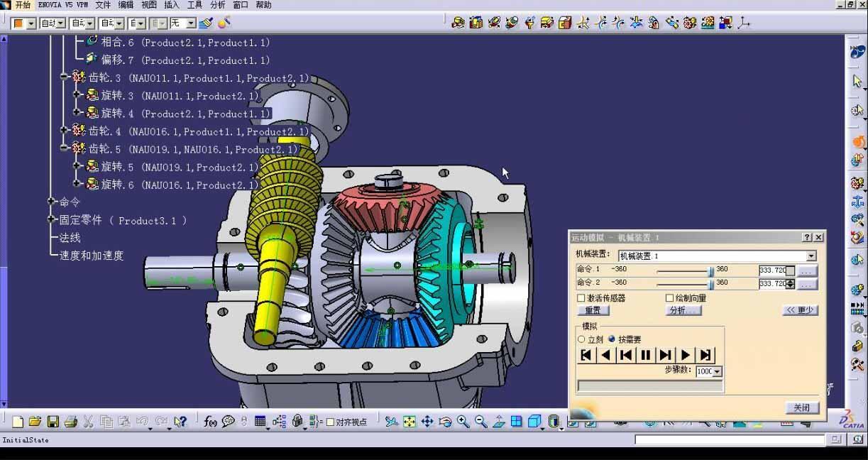Click the What's This help cursor icon

click(x=180, y=422)
